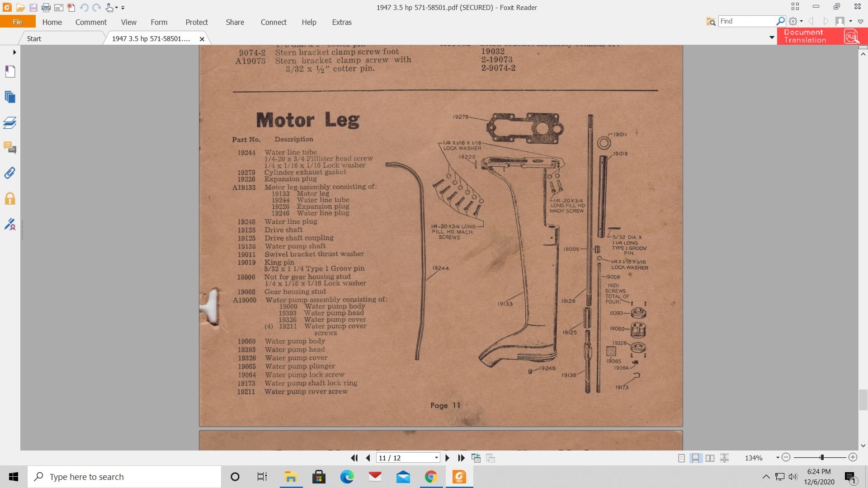This screenshot has width=868, height=488.
Task: Click the hand touch mode icon
Action: pos(109,7)
